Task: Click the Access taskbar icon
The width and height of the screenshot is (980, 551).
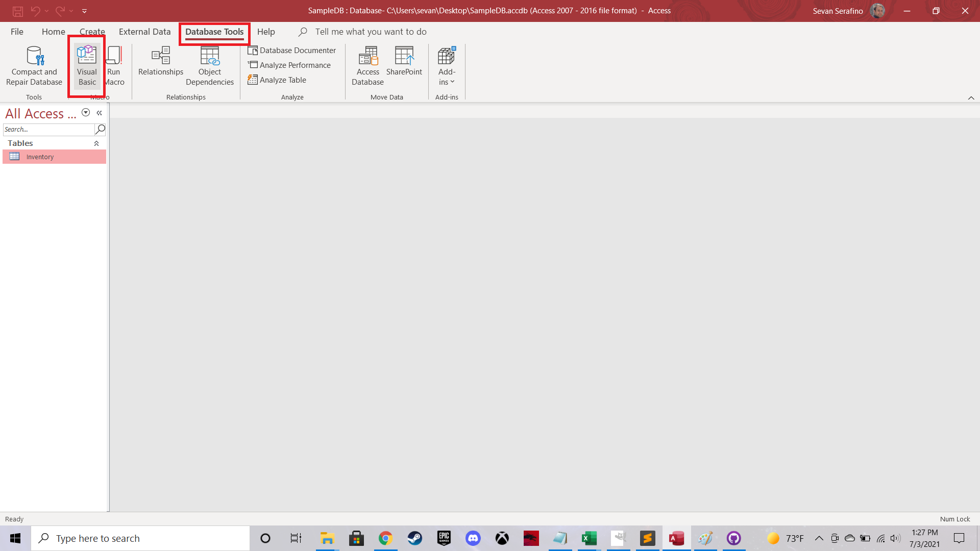Action: point(676,538)
